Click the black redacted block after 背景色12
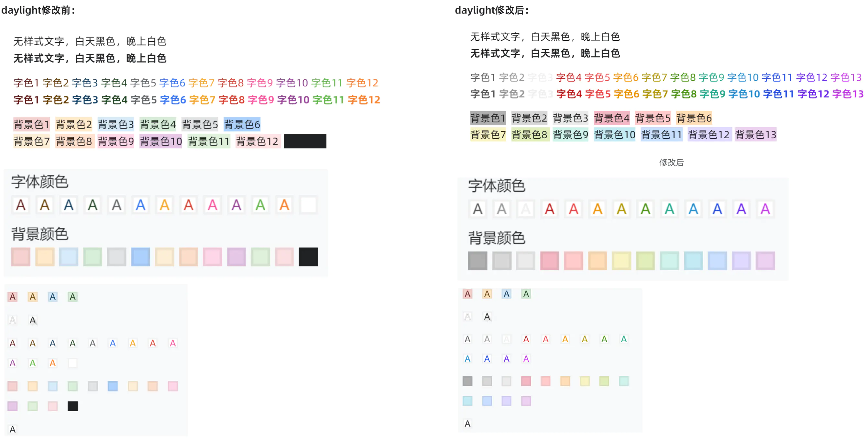Image resolution: width=868 pixels, height=440 pixels. (x=305, y=141)
